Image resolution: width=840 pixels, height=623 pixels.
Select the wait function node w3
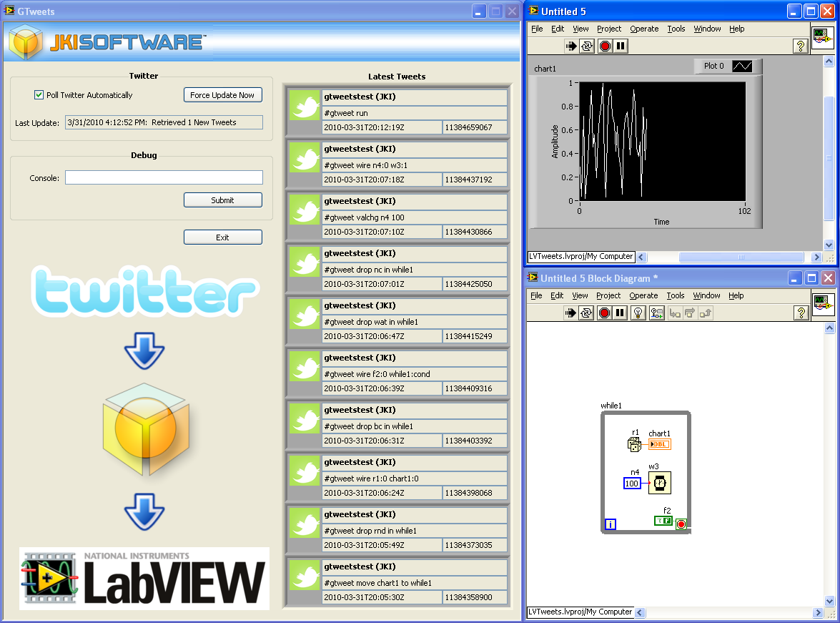tap(660, 483)
